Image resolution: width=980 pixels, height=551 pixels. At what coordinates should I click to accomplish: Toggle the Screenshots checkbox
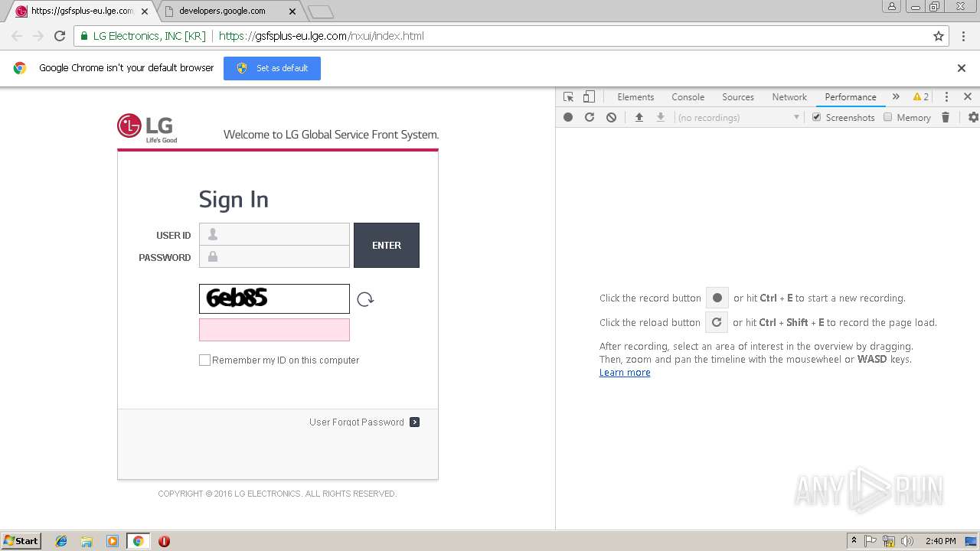(x=816, y=117)
